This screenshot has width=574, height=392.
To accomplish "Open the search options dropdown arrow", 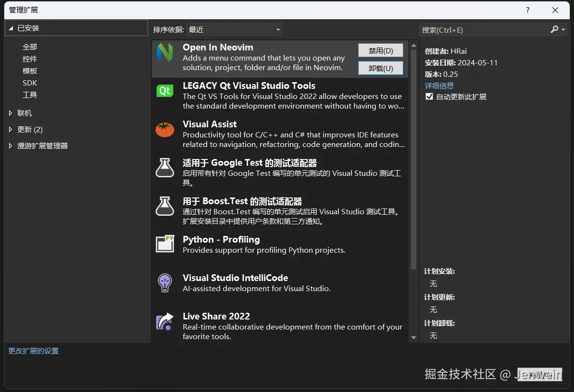I will click(x=563, y=30).
